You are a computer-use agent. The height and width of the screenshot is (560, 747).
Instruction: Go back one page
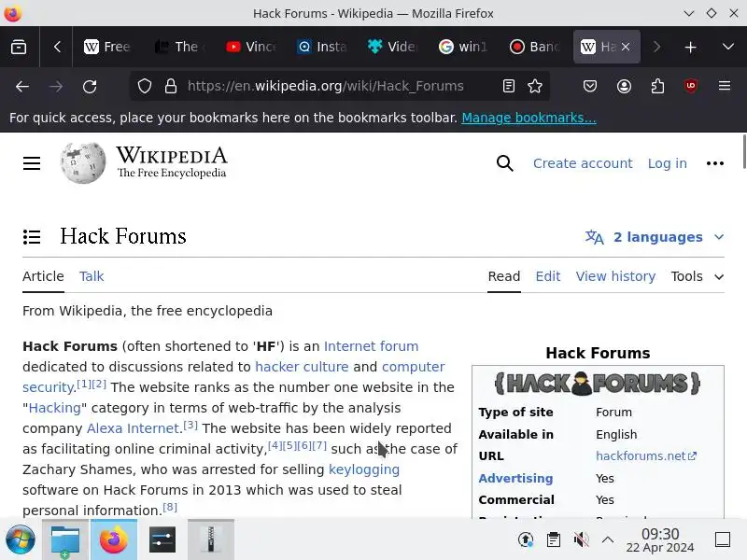(x=22, y=86)
